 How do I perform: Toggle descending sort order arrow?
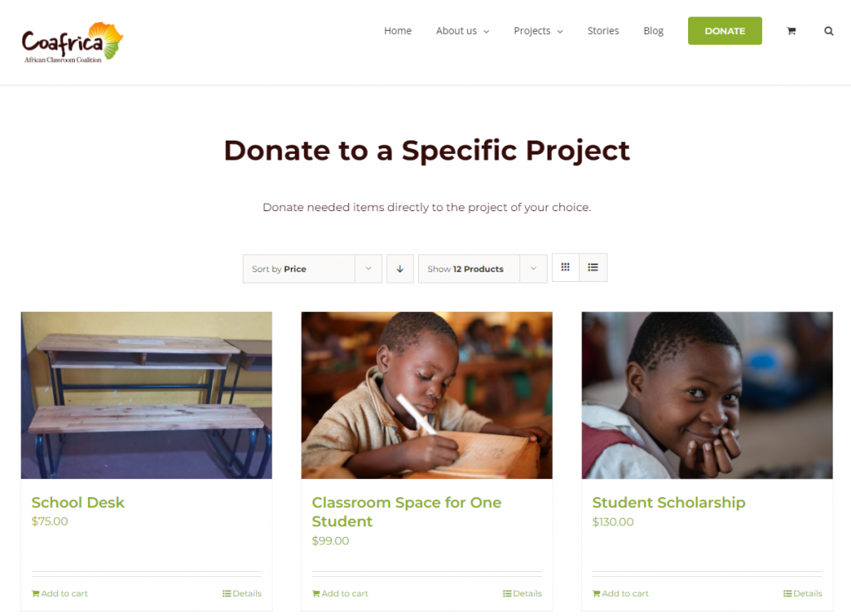(400, 269)
